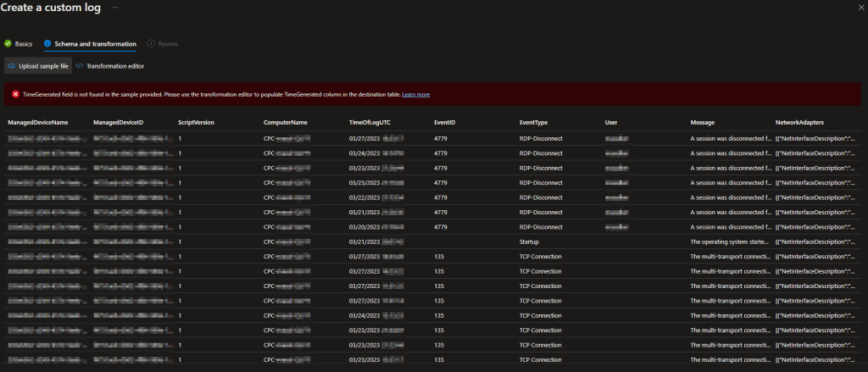Click the grey step icon next to Review
Viewport: 868px width, 372px height.
coord(151,43)
